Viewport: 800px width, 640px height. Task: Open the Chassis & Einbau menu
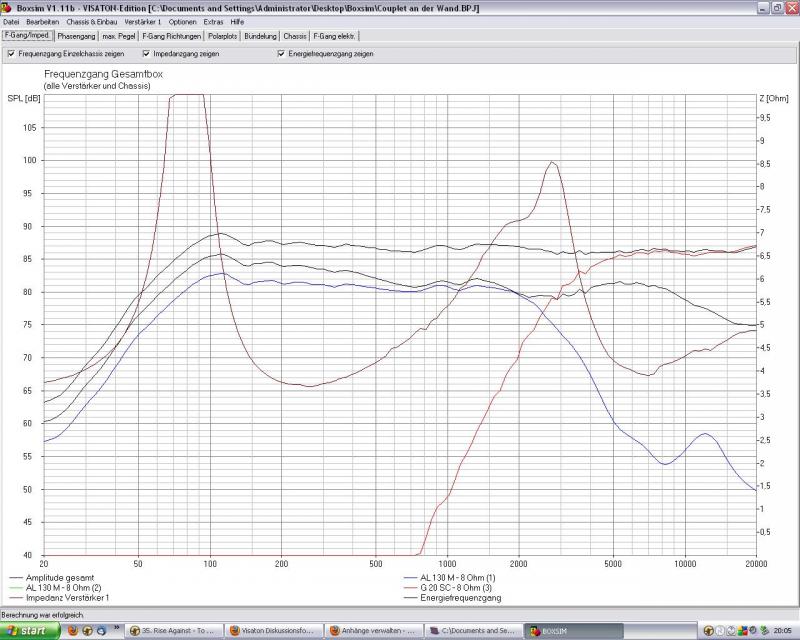click(x=92, y=21)
